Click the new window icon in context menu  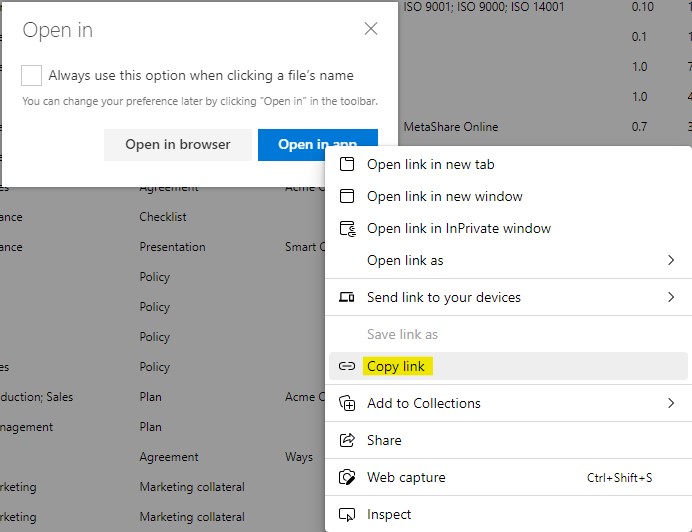click(x=348, y=196)
